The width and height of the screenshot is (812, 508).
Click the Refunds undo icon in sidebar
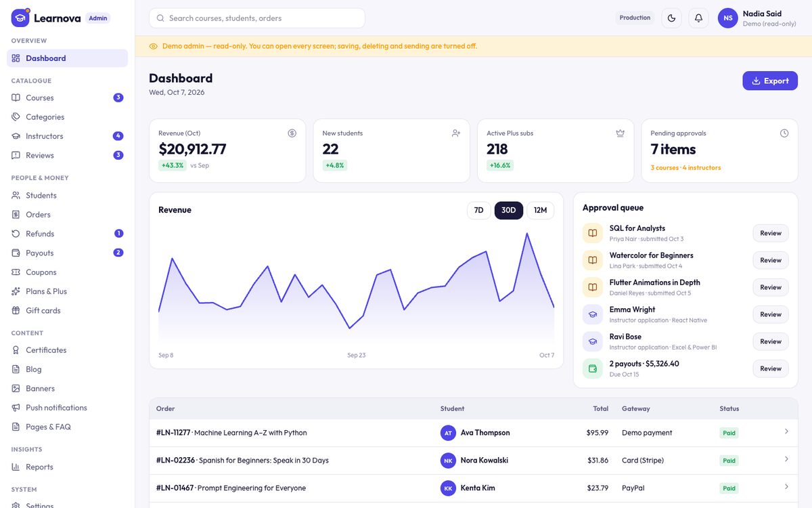click(x=16, y=234)
